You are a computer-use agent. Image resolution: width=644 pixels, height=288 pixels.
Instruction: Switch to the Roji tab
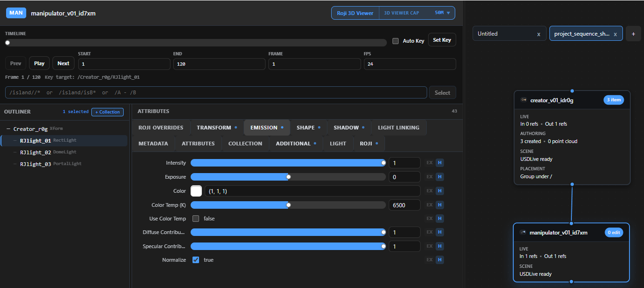point(369,144)
